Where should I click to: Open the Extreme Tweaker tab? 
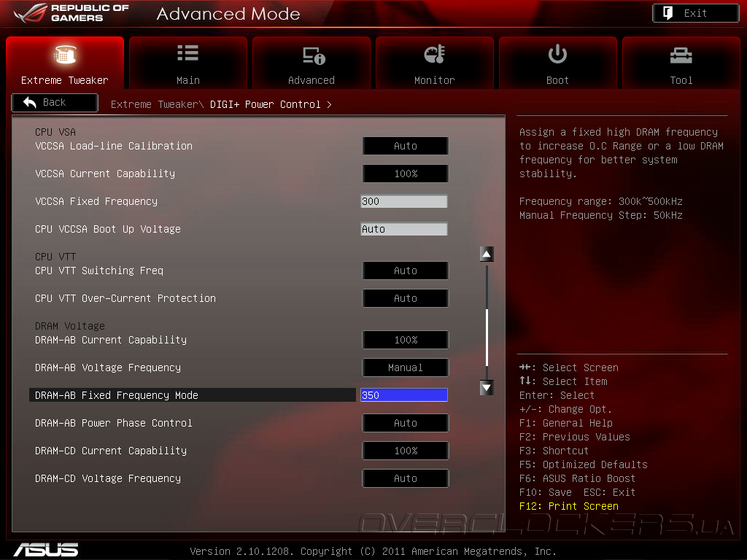(x=65, y=63)
